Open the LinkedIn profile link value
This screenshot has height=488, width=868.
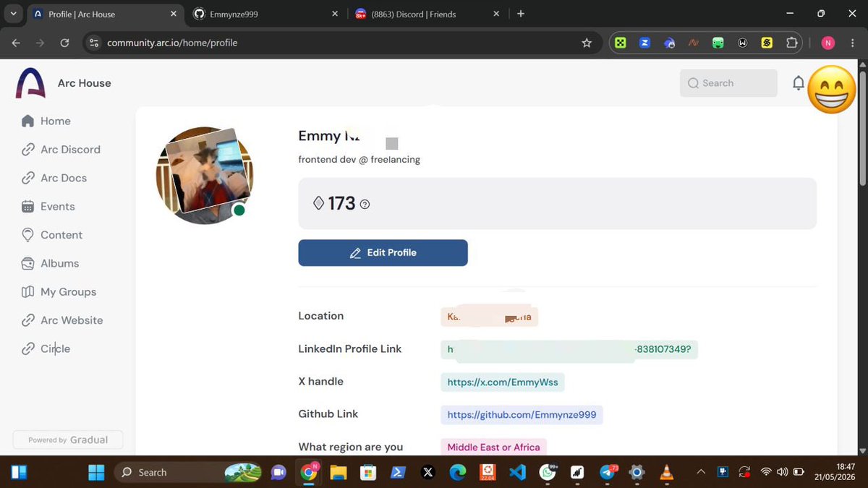click(569, 349)
